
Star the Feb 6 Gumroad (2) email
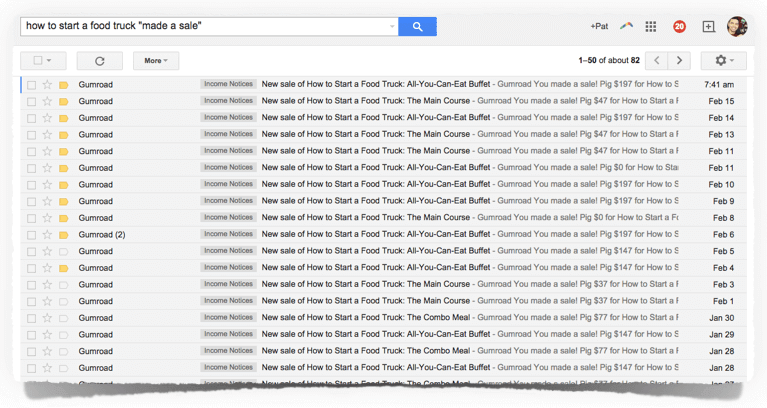(47, 234)
